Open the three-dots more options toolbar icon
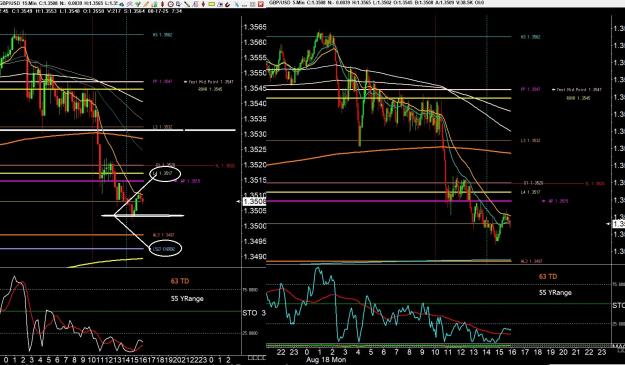This screenshot has width=625, height=365. pyautogui.click(x=244, y=5)
